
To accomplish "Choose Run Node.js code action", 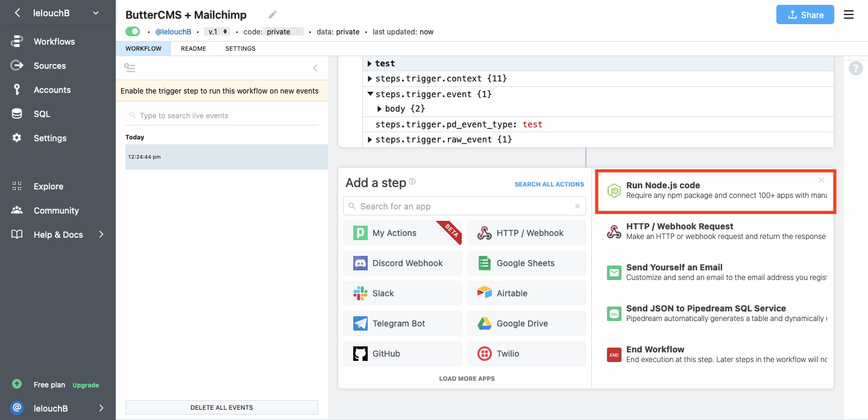I will [x=715, y=191].
